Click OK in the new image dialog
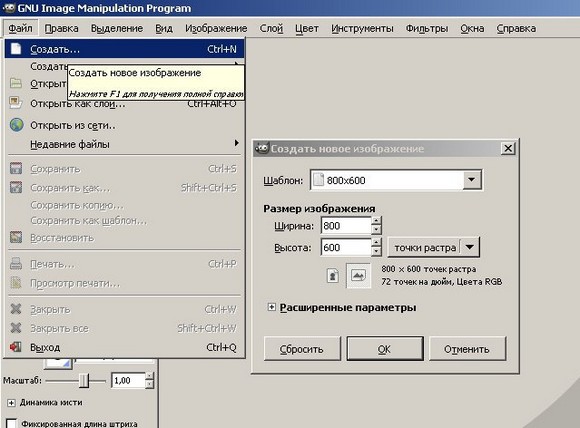Viewport: 580px width, 428px height. point(385,348)
